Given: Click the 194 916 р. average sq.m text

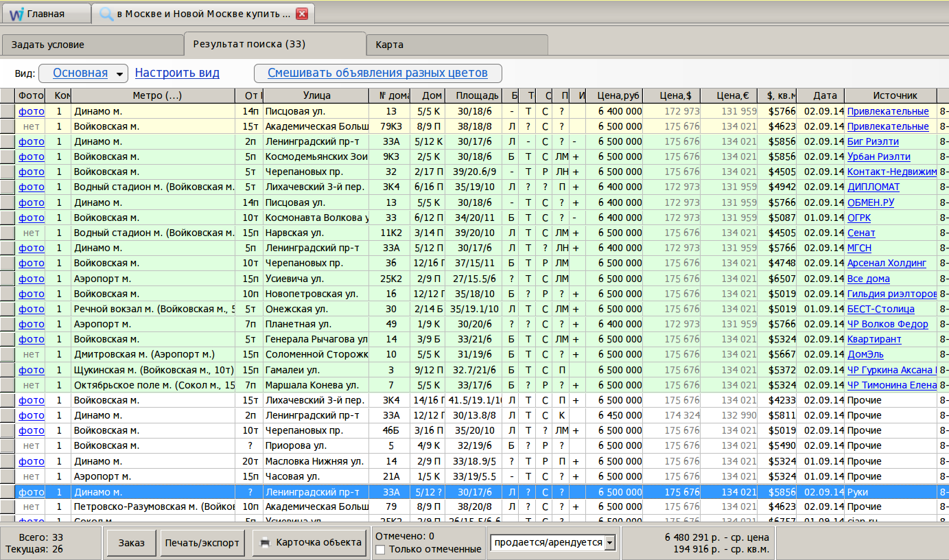Looking at the screenshot, I should 721,549.
